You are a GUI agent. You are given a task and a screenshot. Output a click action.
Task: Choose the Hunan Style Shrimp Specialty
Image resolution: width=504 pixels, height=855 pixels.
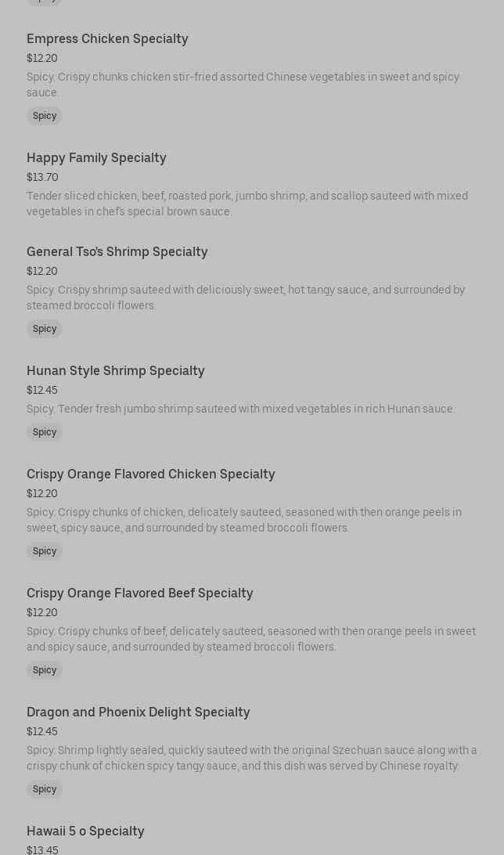(116, 371)
